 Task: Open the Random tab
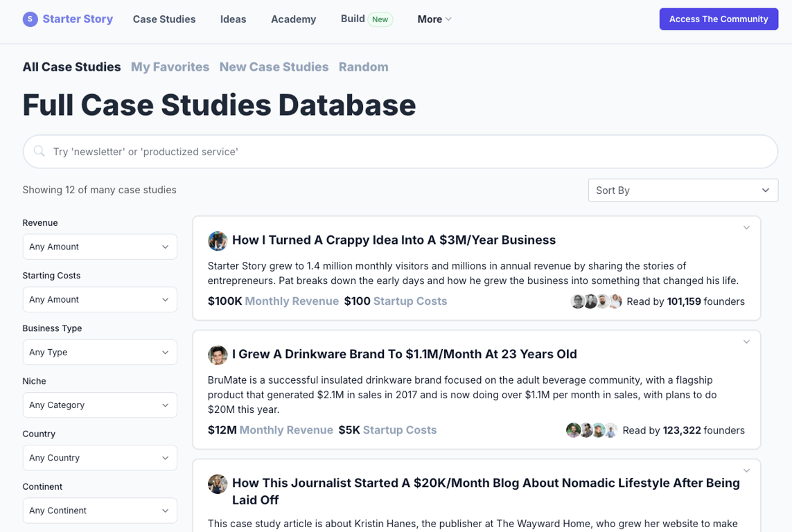tap(363, 67)
